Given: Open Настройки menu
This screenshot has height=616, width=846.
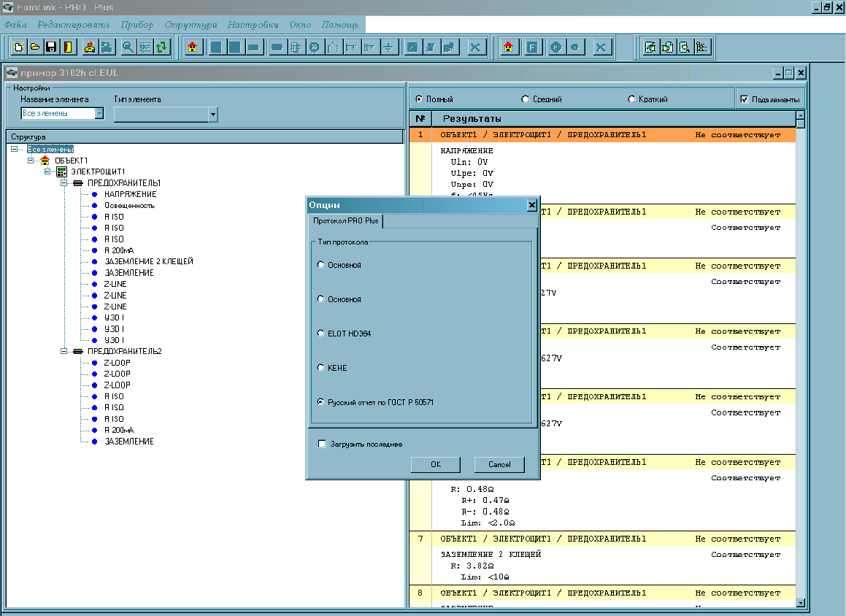Looking at the screenshot, I should pos(253,25).
